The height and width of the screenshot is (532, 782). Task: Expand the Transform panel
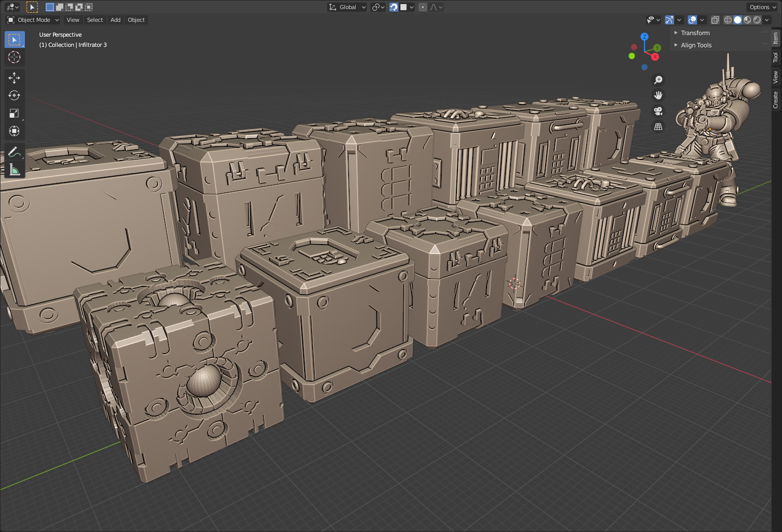point(695,33)
